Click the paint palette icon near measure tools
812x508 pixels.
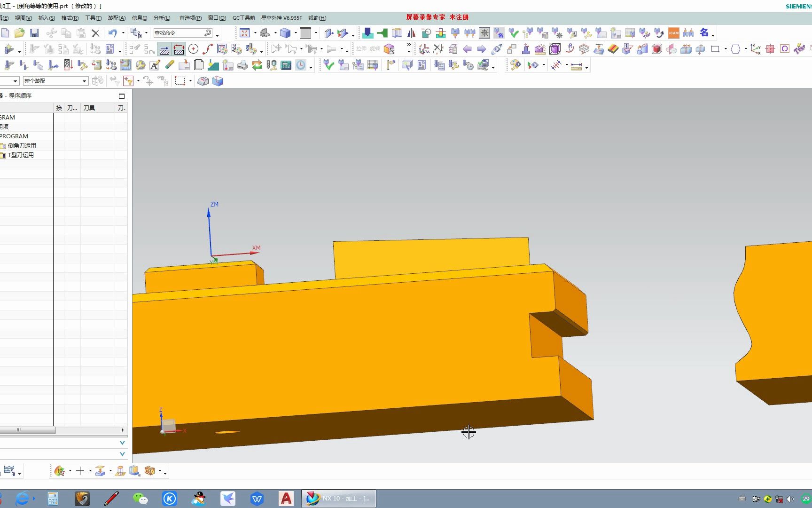[x=515, y=65]
